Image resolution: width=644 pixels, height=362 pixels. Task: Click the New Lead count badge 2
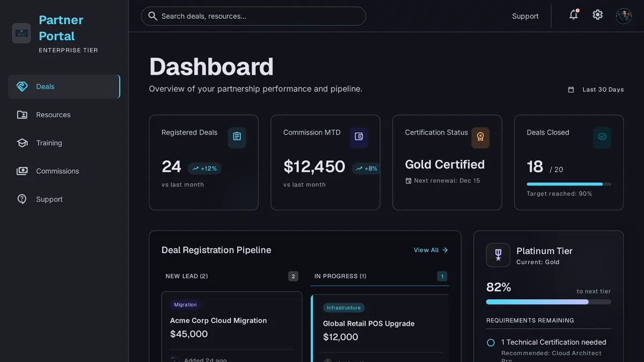coord(293,277)
